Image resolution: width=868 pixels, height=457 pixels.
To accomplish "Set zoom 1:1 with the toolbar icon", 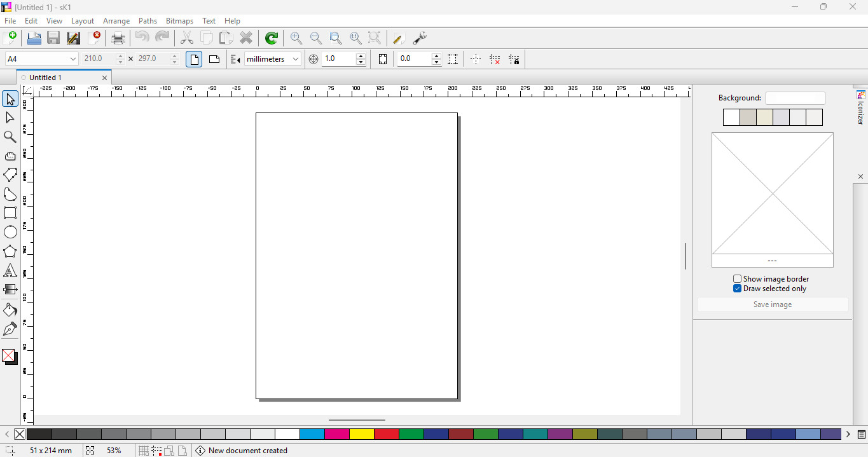I will [x=355, y=38].
